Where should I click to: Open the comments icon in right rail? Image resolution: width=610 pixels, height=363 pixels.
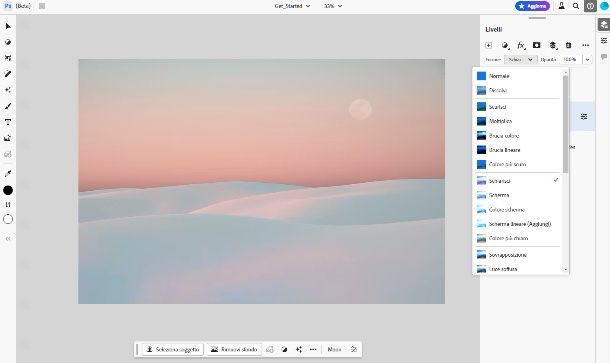(604, 57)
